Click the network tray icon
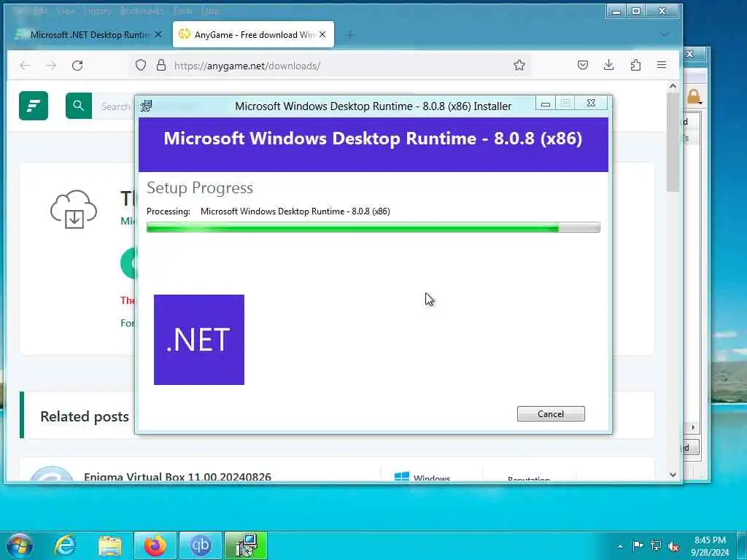Screen dimensions: 747x560 tap(656, 545)
